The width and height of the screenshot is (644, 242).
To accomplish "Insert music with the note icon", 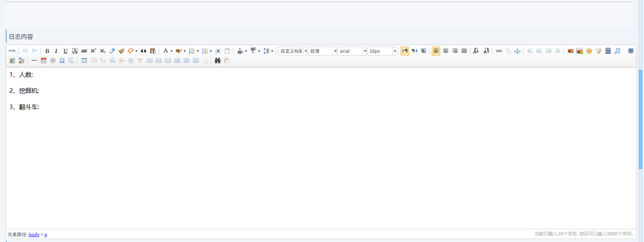I will [x=617, y=51].
